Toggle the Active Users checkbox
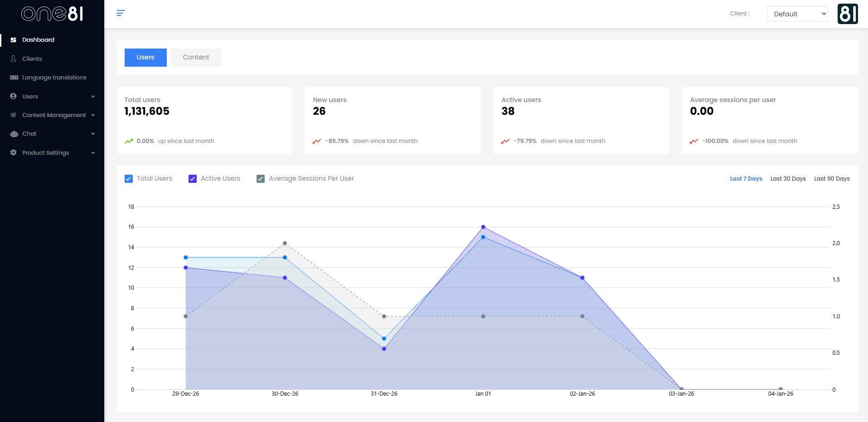868x422 pixels. 193,179
